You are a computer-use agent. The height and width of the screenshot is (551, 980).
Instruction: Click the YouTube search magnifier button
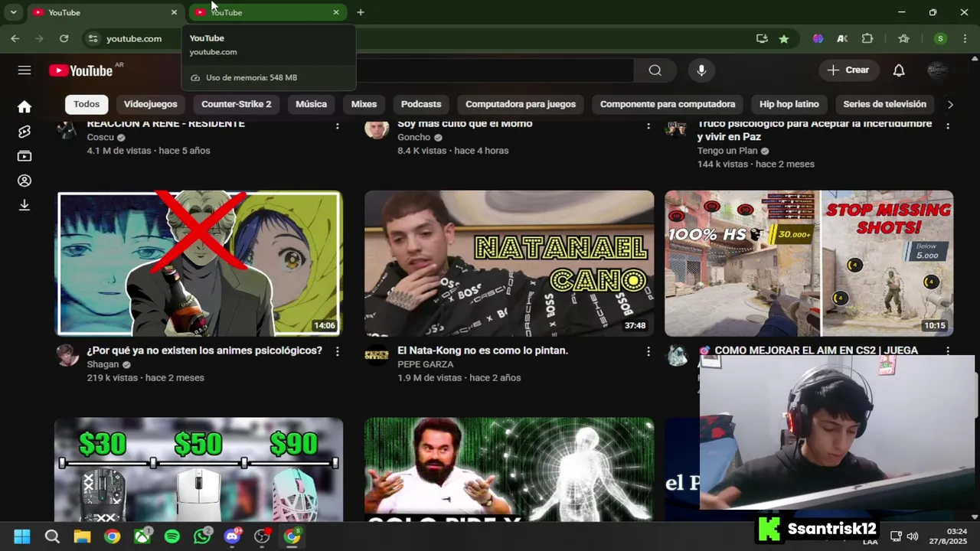click(x=655, y=70)
